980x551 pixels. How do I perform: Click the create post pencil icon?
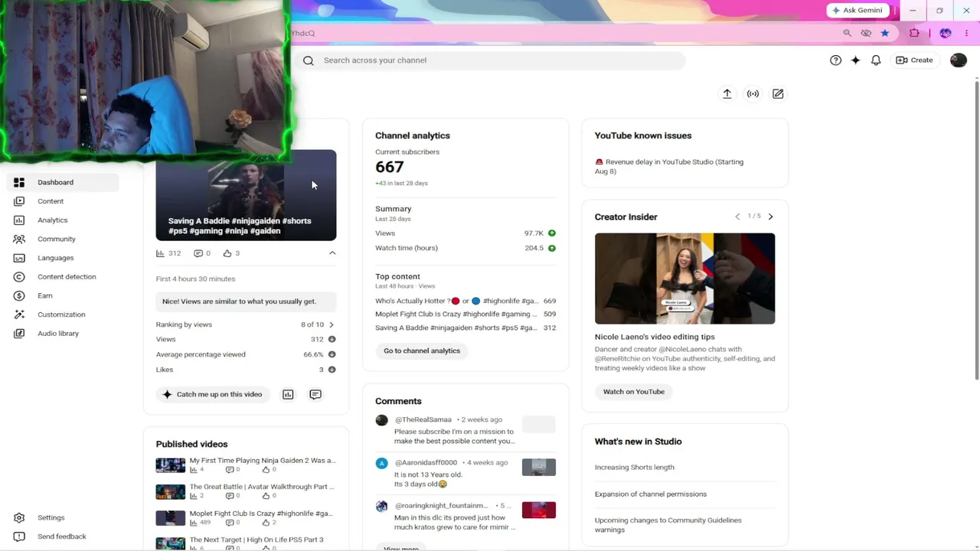coord(778,93)
